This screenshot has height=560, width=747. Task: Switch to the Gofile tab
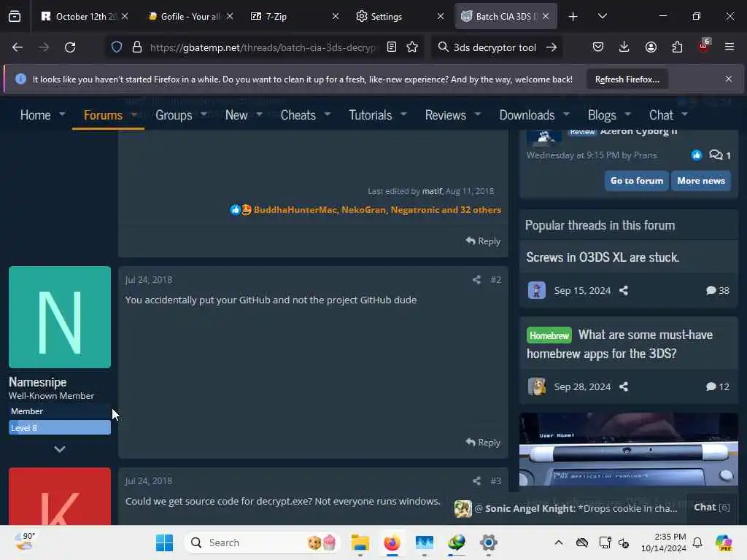[190, 17]
